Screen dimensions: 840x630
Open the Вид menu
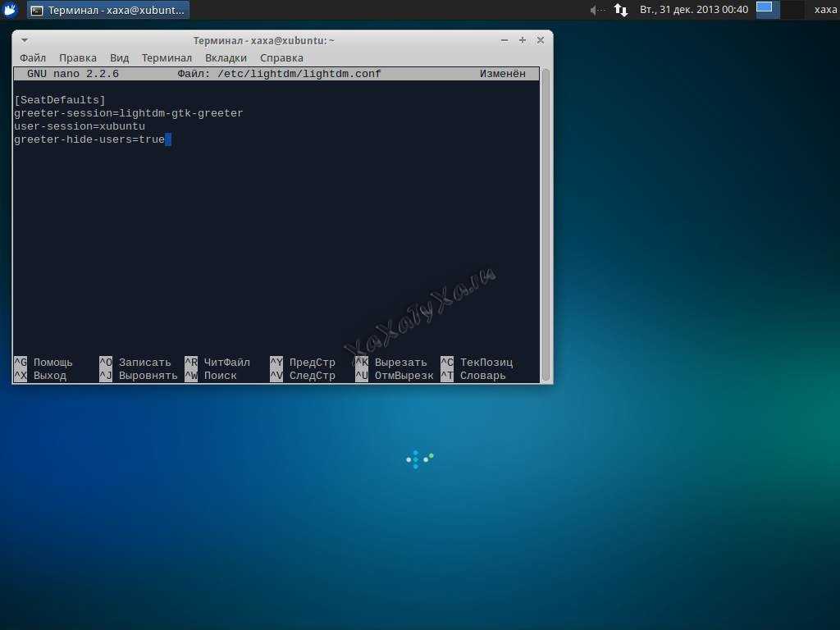click(x=120, y=58)
